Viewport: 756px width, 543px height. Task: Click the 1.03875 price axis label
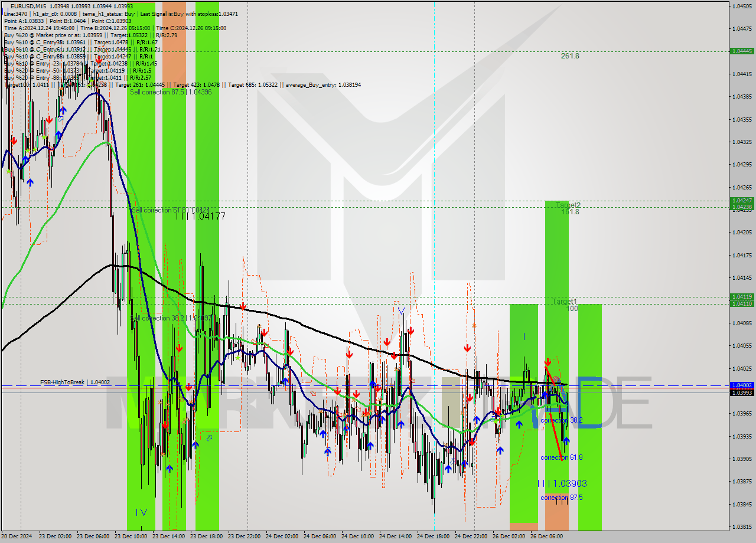742,481
